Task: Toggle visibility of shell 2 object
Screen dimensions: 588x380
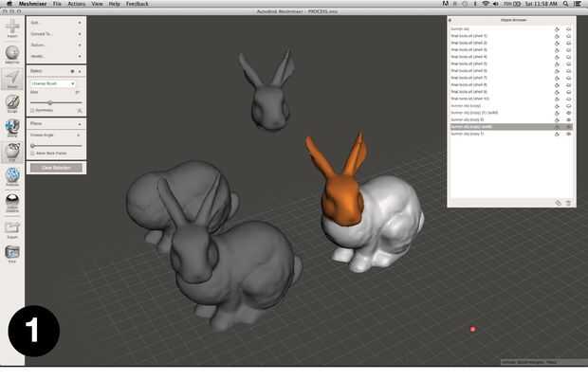Action: [568, 44]
